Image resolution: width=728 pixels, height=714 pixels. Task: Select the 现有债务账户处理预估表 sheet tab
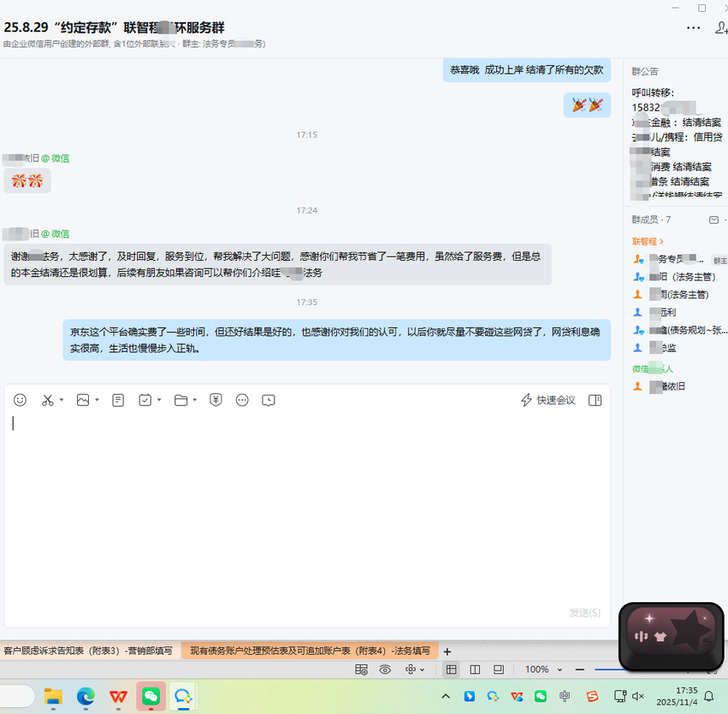pyautogui.click(x=309, y=651)
